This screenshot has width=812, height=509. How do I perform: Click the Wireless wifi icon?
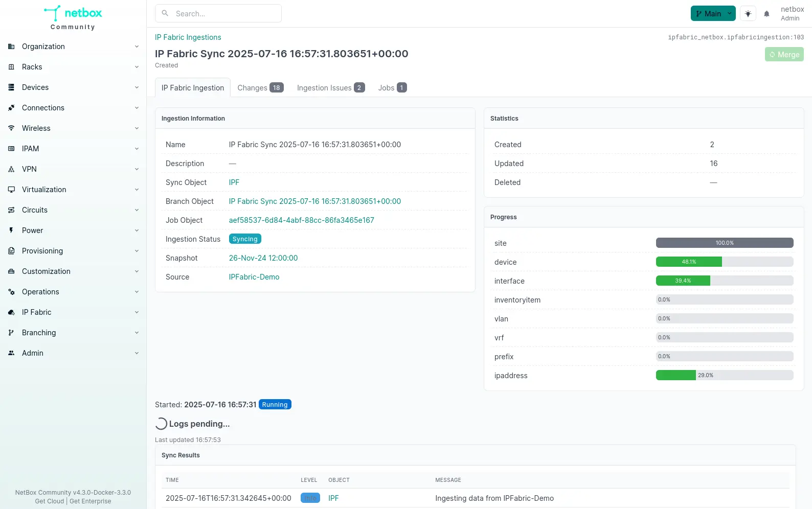pyautogui.click(x=11, y=128)
